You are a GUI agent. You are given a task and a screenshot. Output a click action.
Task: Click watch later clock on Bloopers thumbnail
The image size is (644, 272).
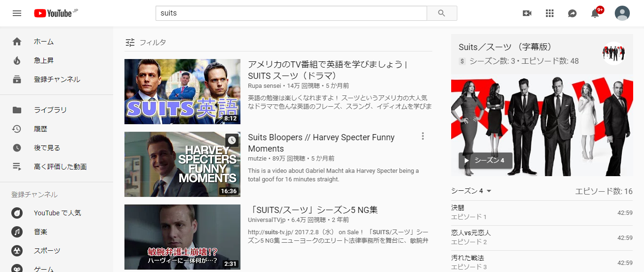coord(231,140)
